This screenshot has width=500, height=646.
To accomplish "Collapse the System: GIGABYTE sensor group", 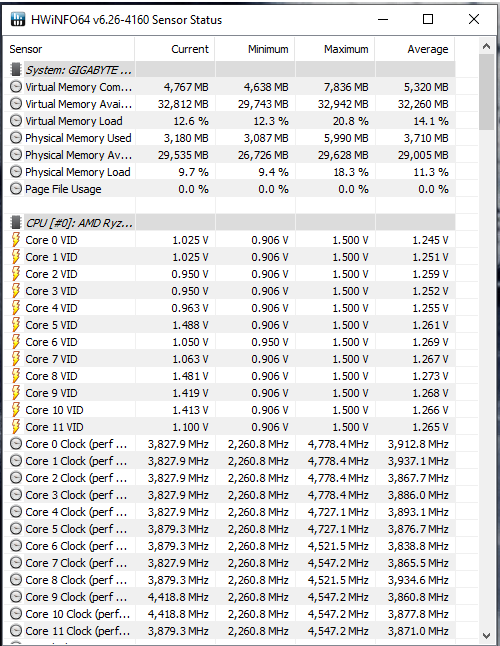I will [78, 70].
